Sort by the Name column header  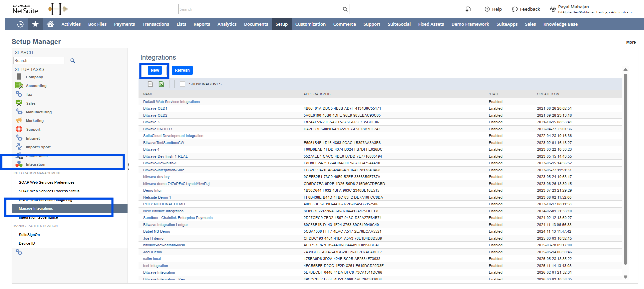pos(148,94)
